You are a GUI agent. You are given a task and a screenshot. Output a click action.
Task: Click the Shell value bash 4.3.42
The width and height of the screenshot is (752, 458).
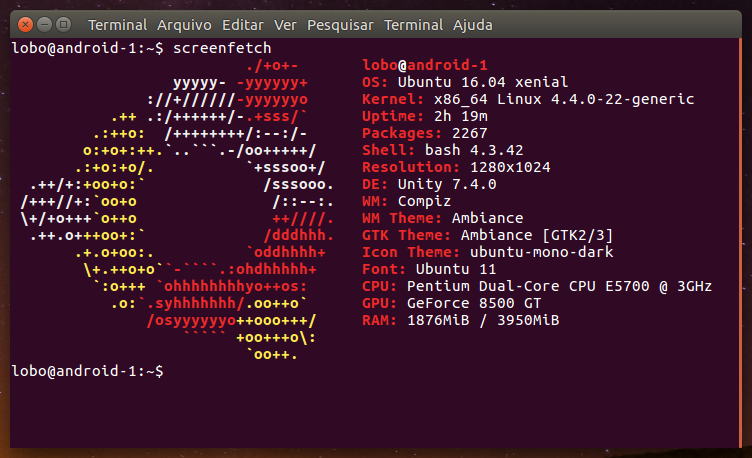[474, 150]
